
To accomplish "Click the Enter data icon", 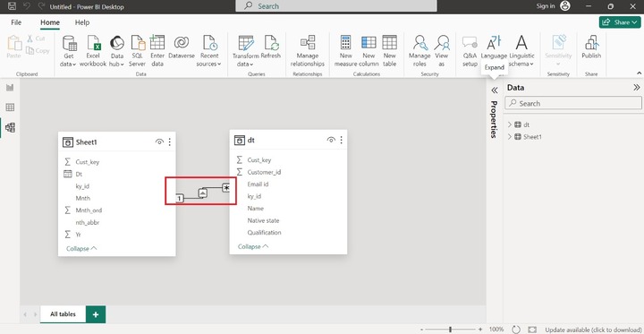I will (157, 42).
